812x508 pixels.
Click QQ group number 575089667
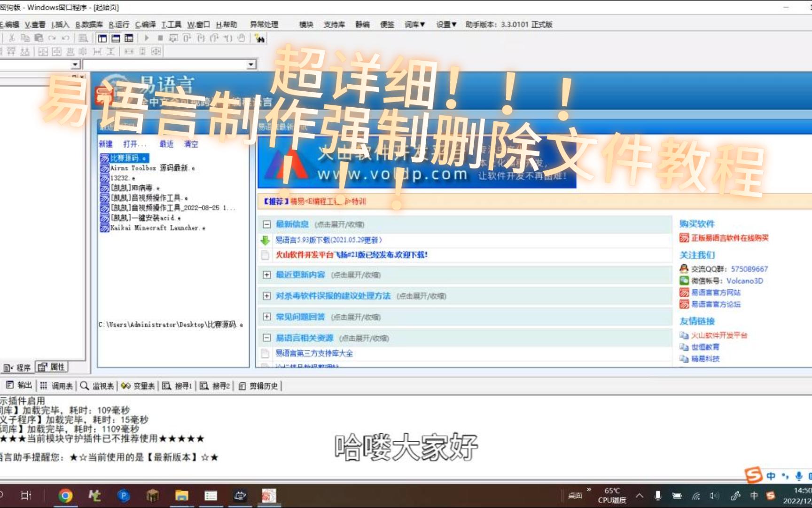click(x=749, y=269)
